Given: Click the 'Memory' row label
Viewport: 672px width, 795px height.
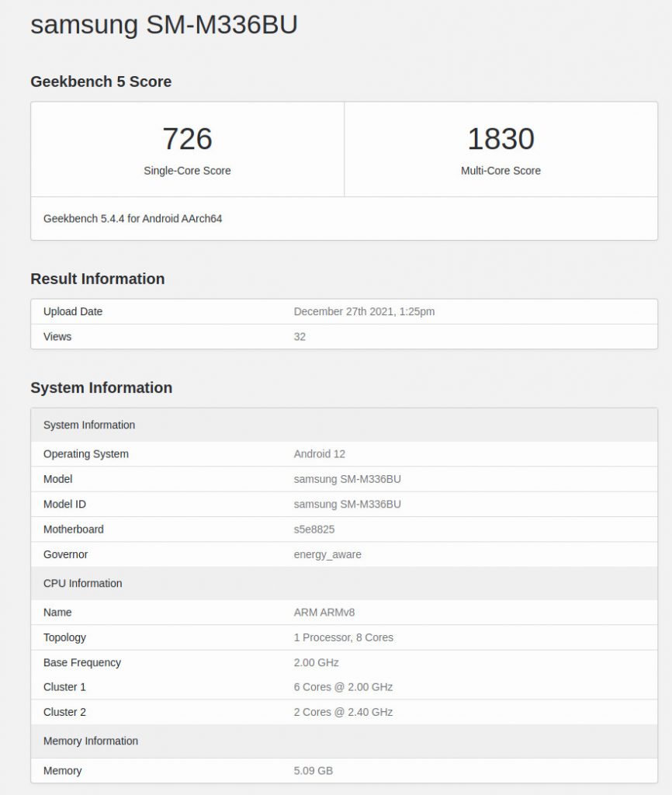Looking at the screenshot, I should tap(62, 771).
